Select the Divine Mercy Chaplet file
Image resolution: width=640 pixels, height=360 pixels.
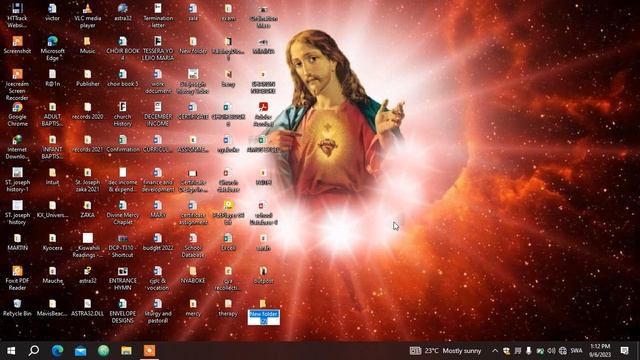[122, 212]
